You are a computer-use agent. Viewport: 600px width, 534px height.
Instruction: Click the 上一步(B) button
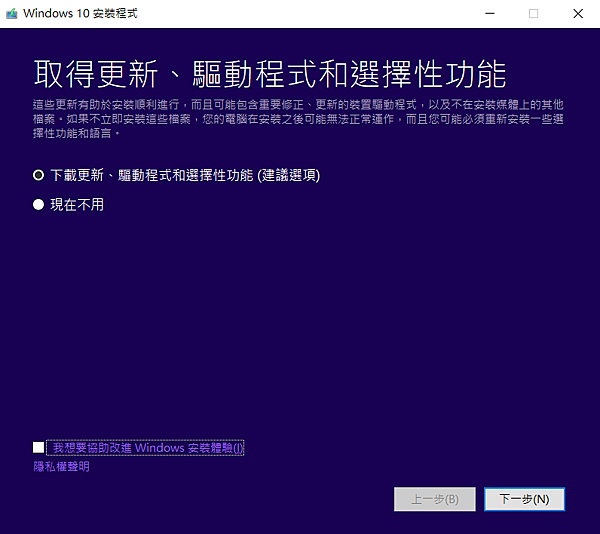435,499
